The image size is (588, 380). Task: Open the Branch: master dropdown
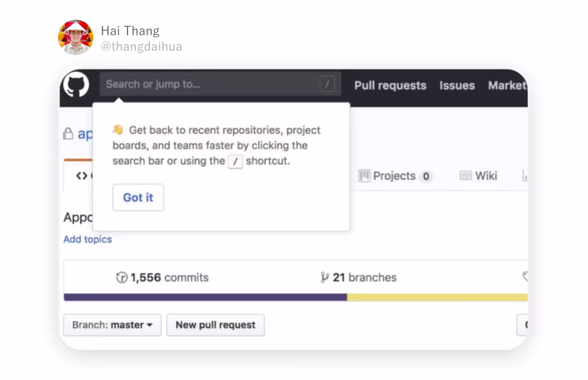pyautogui.click(x=113, y=325)
